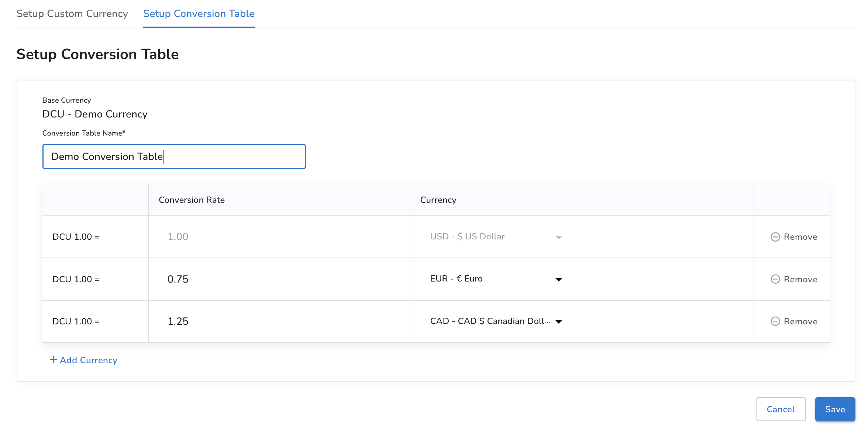868x433 pixels.
Task: Remove the CAD currency row
Action: [800, 321]
